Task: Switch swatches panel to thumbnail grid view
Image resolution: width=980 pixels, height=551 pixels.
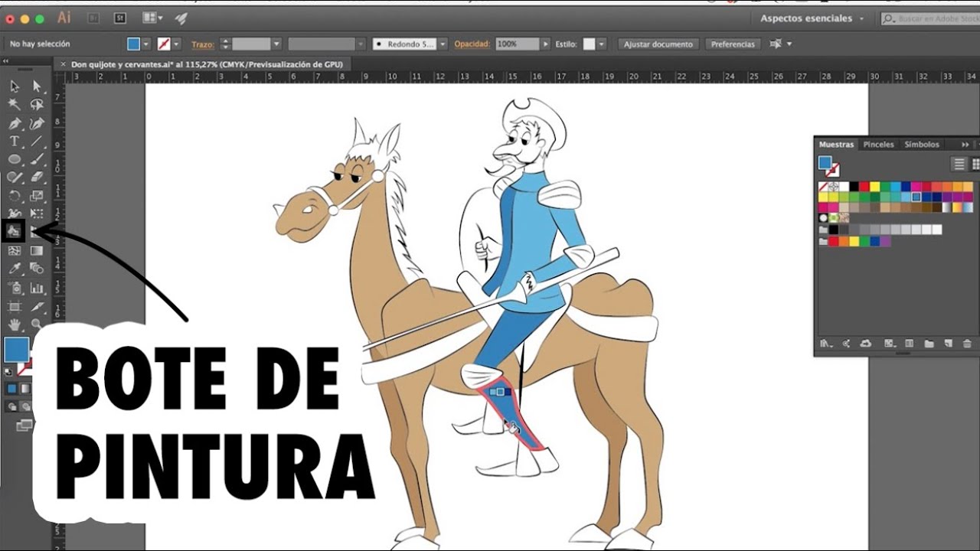Action: (975, 164)
